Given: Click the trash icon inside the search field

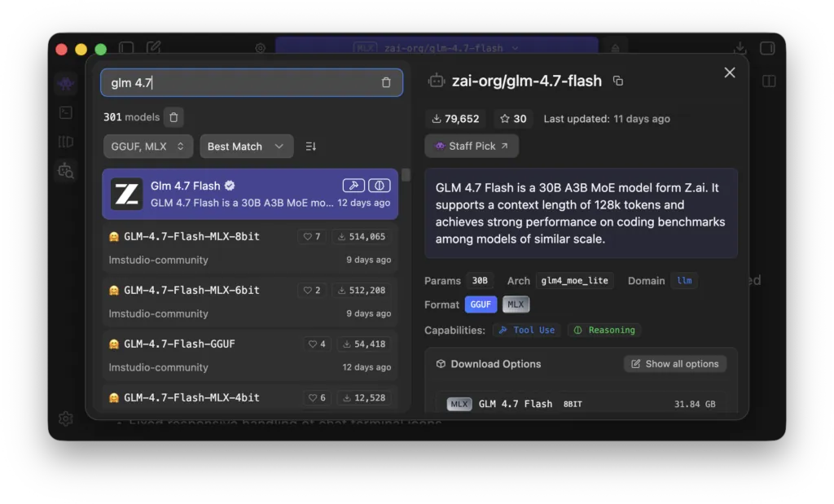Looking at the screenshot, I should coord(386,82).
